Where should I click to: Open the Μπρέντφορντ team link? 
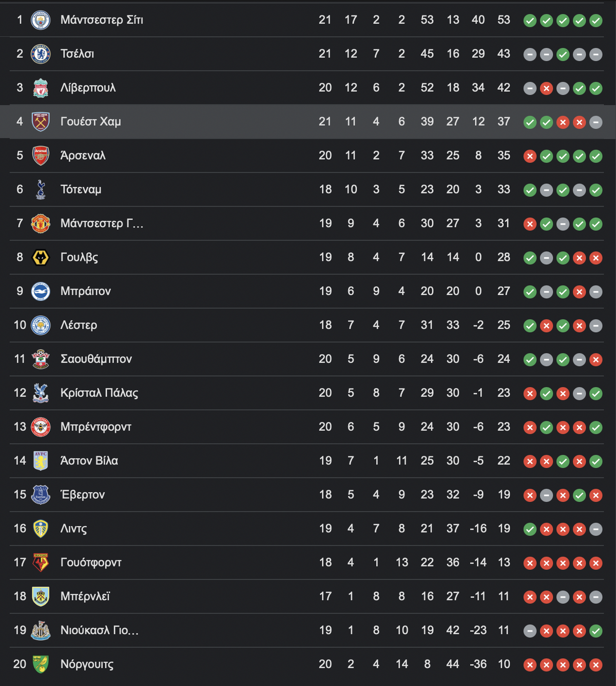[x=95, y=427]
